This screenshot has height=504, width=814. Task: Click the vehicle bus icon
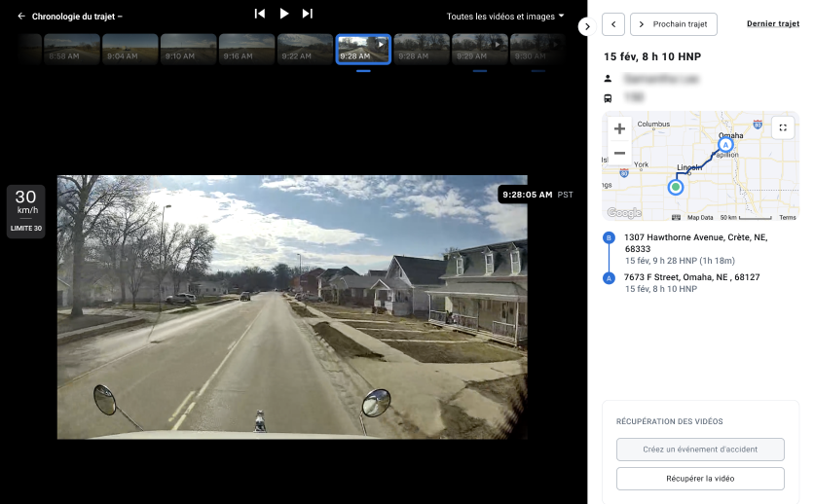click(608, 98)
